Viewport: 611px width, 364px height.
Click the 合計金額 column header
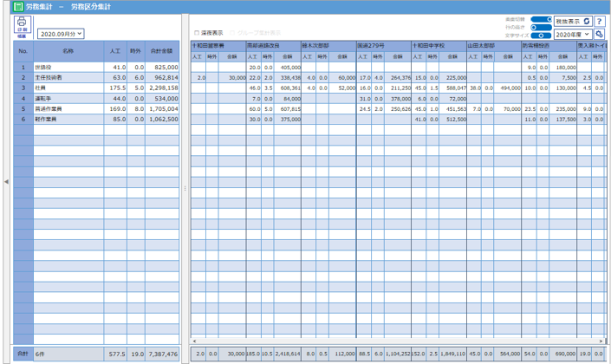coord(161,52)
